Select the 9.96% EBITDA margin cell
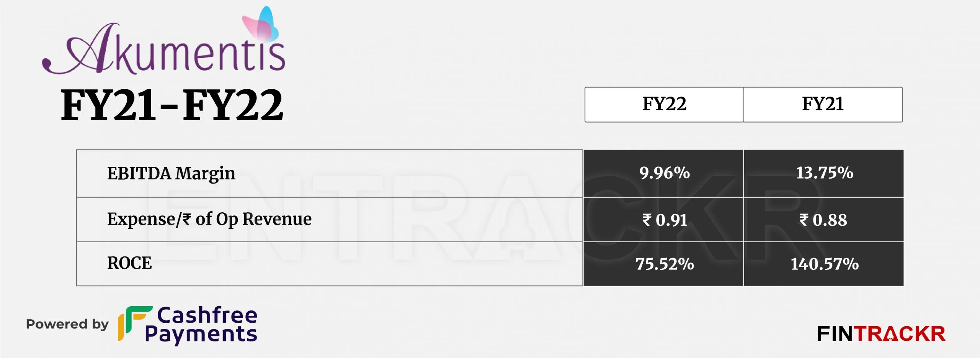Image resolution: width=980 pixels, height=358 pixels. [x=663, y=173]
